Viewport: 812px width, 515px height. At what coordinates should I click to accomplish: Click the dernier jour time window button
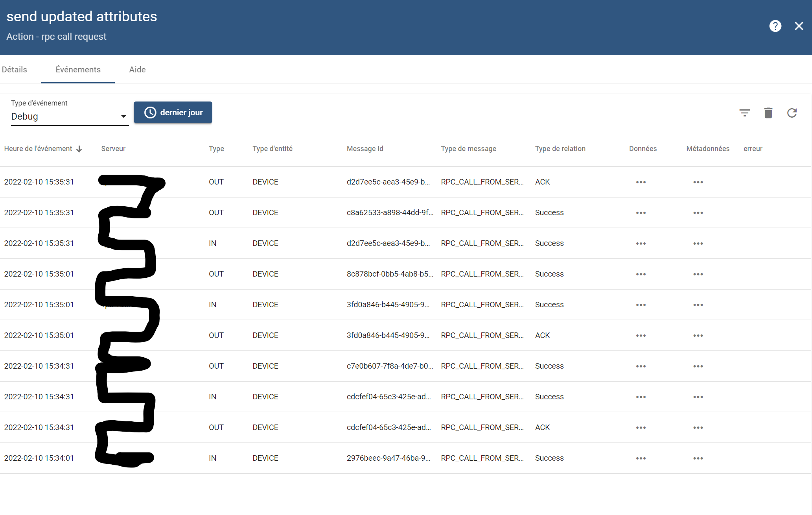tap(173, 113)
